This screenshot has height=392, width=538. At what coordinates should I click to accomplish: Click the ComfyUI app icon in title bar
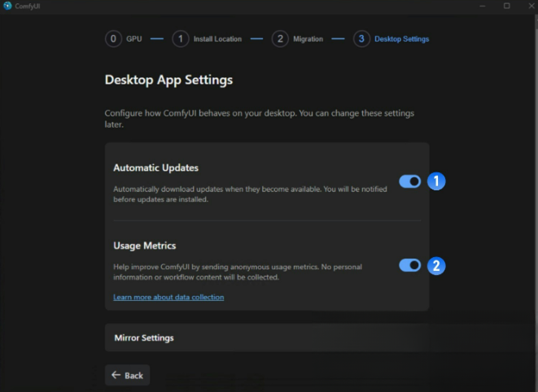pyautogui.click(x=7, y=6)
